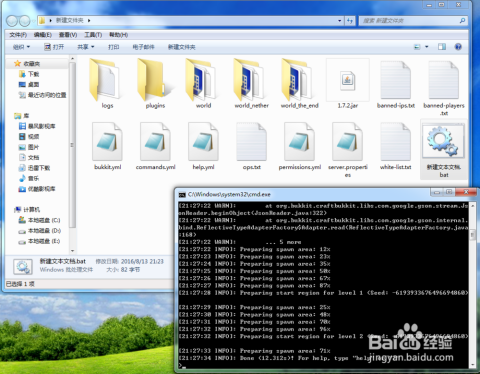
Task: Select the help.yml file
Action: tap(203, 141)
